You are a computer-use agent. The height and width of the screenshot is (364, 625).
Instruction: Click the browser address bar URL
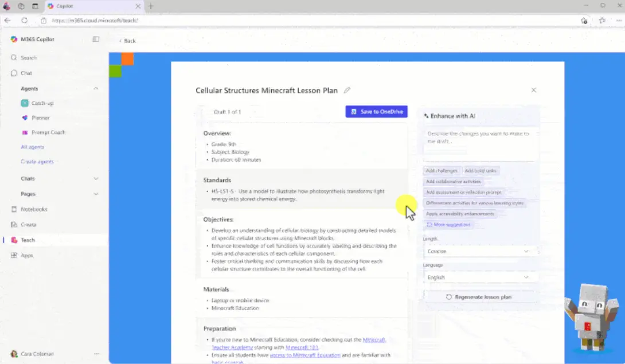click(95, 20)
